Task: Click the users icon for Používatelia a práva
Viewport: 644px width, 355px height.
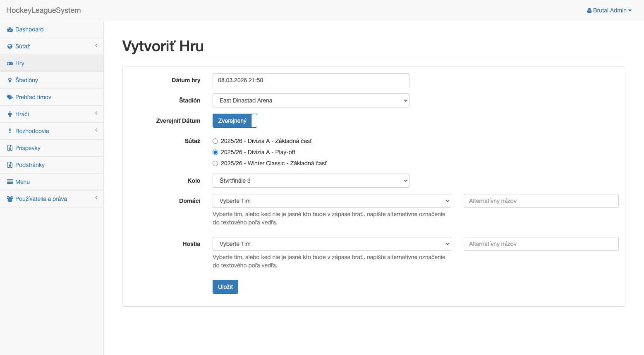Action: click(x=9, y=198)
